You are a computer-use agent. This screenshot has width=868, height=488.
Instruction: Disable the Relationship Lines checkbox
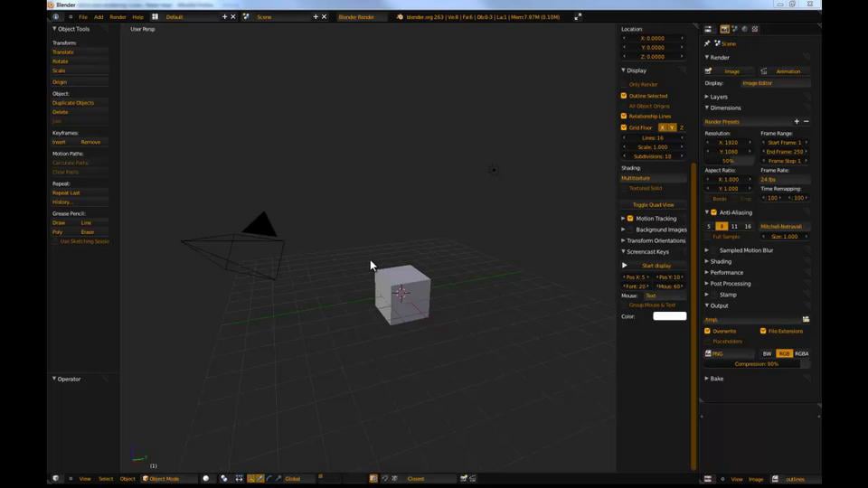click(624, 117)
